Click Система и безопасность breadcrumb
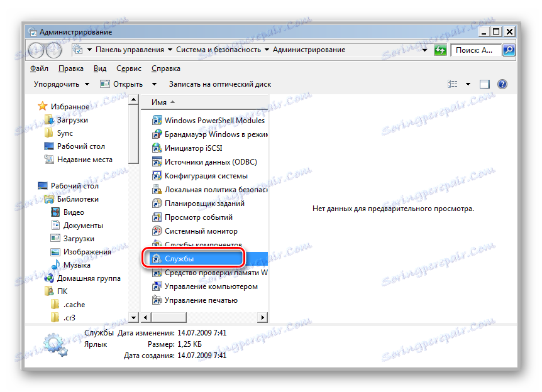This screenshot has height=392, width=542. [x=218, y=50]
